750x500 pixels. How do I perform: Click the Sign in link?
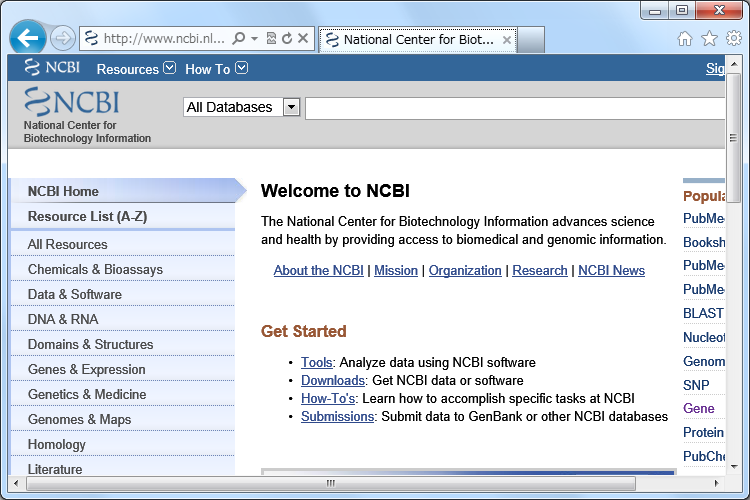pos(715,68)
